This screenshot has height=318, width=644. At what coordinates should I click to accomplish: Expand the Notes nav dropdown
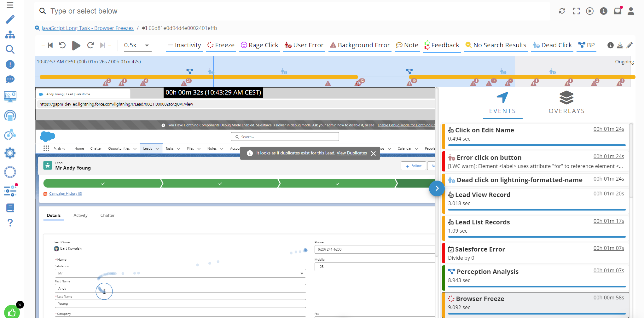pos(222,149)
